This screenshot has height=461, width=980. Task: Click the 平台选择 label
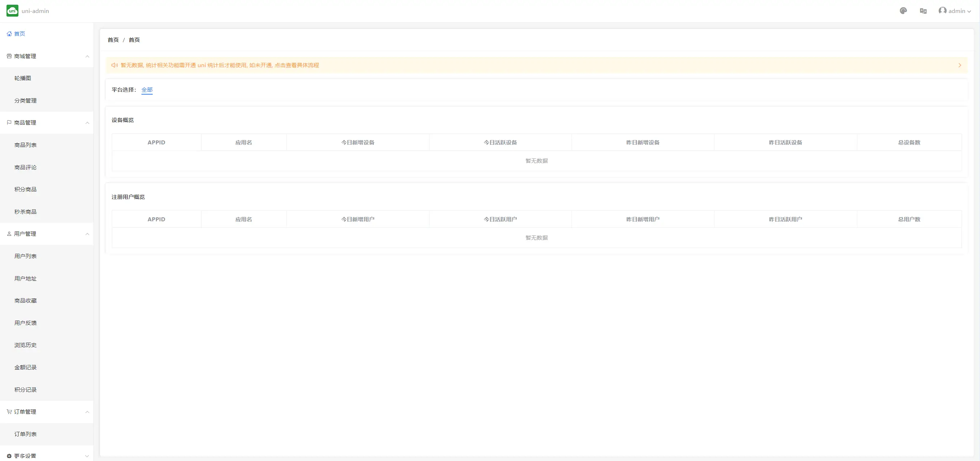click(x=124, y=90)
